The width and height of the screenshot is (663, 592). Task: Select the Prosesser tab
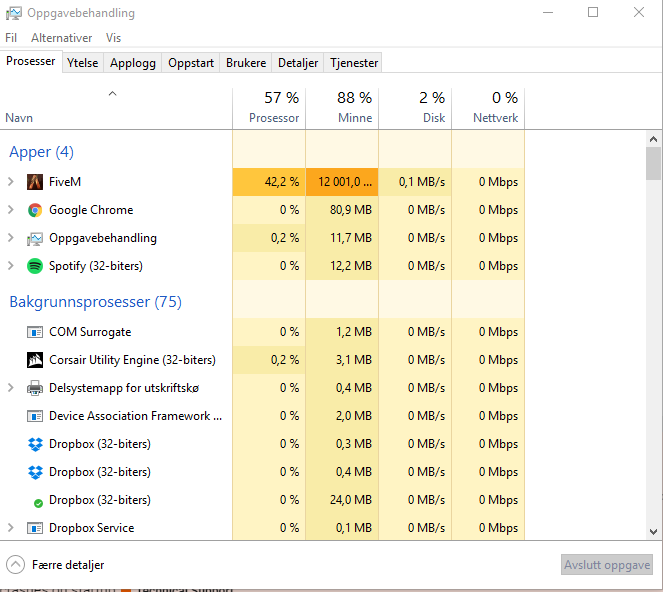coord(30,61)
